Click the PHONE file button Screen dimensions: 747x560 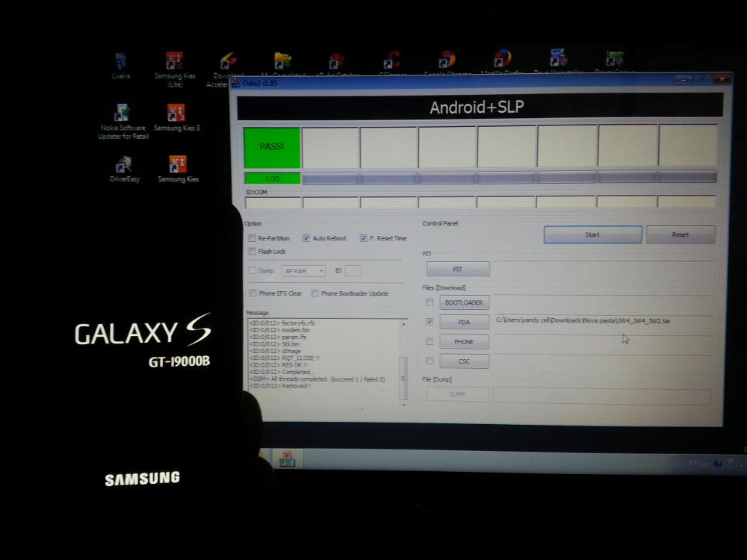coord(464,342)
